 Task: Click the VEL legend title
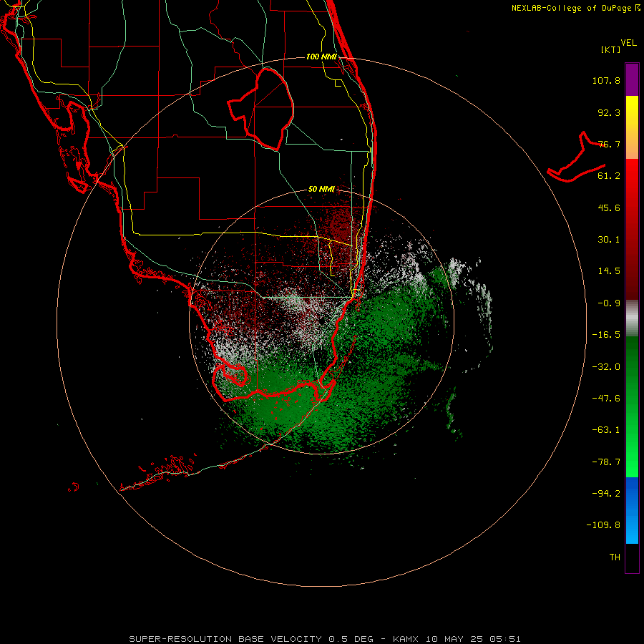[x=628, y=43]
